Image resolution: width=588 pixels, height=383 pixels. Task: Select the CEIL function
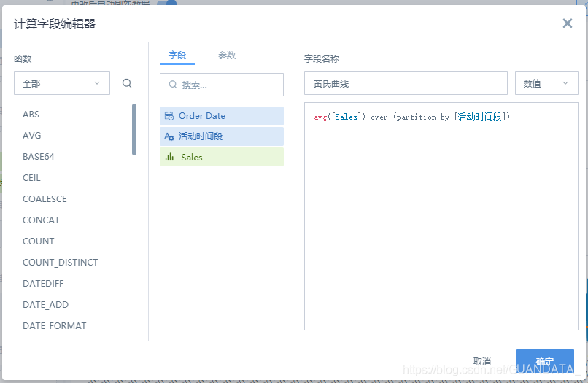31,178
